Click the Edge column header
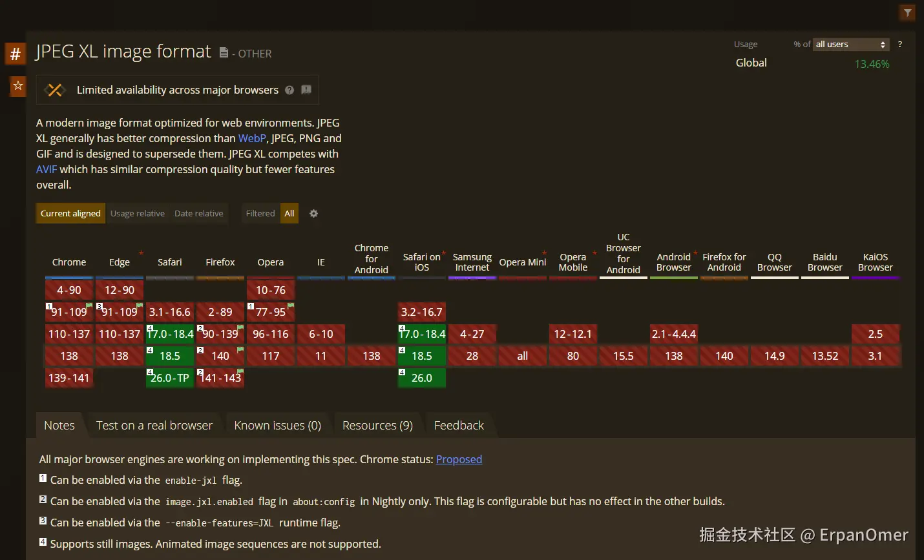The height and width of the screenshot is (560, 924). click(120, 262)
